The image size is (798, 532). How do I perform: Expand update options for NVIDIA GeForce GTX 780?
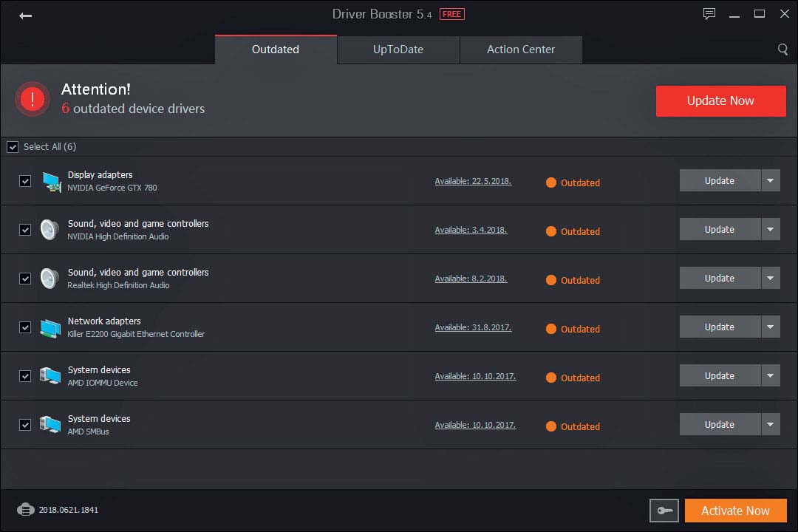click(x=771, y=181)
